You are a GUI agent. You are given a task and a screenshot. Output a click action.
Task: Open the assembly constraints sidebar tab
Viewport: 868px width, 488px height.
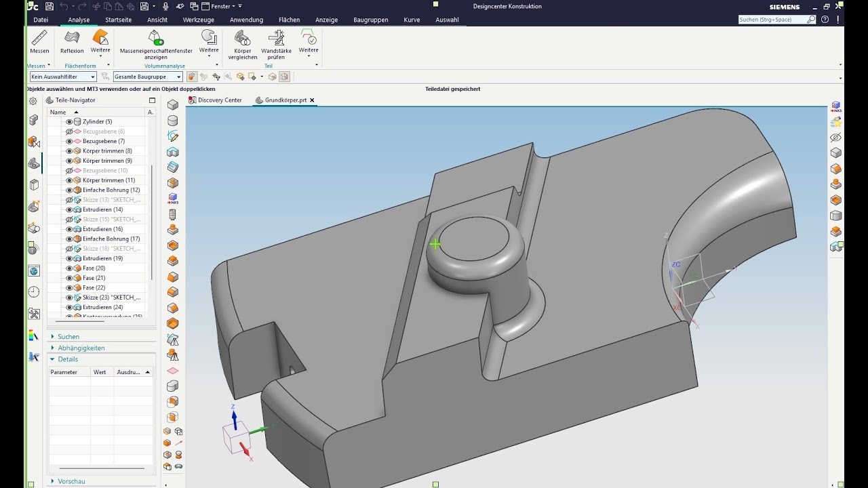(34, 142)
